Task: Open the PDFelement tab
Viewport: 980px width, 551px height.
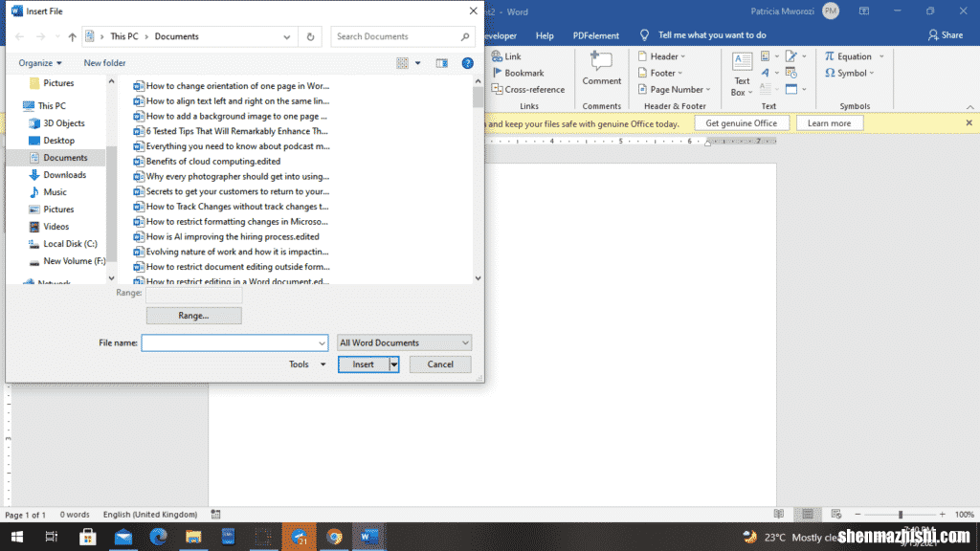Action: (595, 35)
